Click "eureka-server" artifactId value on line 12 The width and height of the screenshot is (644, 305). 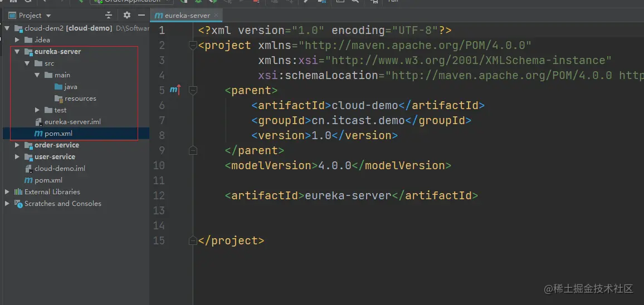[348, 195]
